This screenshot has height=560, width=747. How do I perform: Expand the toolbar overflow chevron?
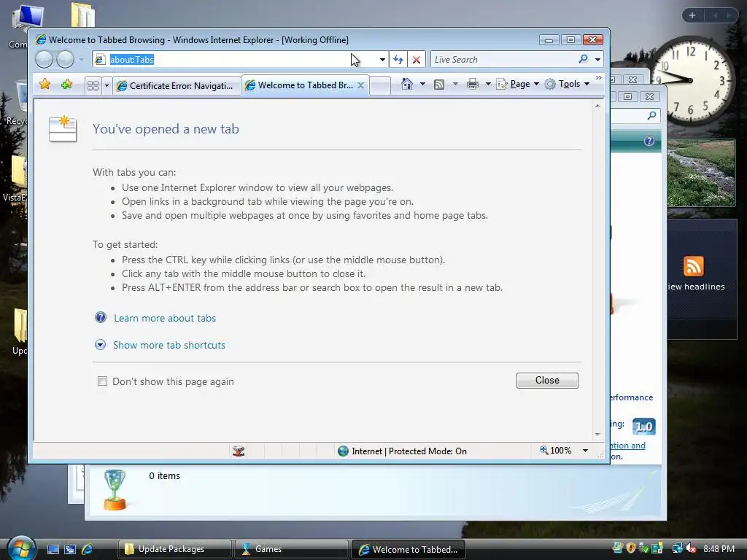click(x=598, y=77)
